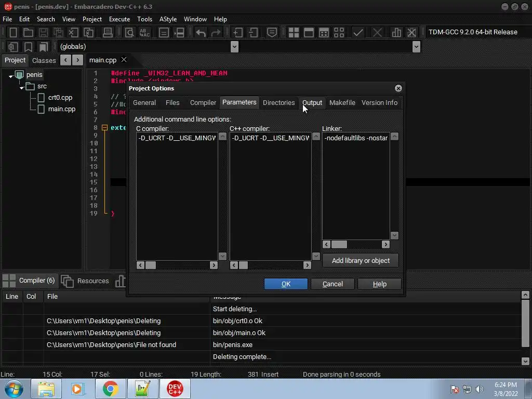The image size is (532, 399).
Task: Open the (globals) scope dropdown
Action: click(234, 46)
